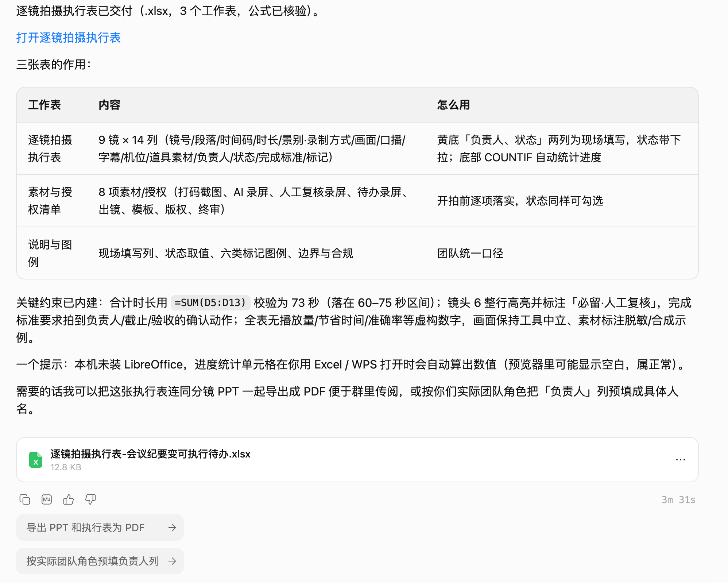Click the green Excel file icon

(36, 460)
